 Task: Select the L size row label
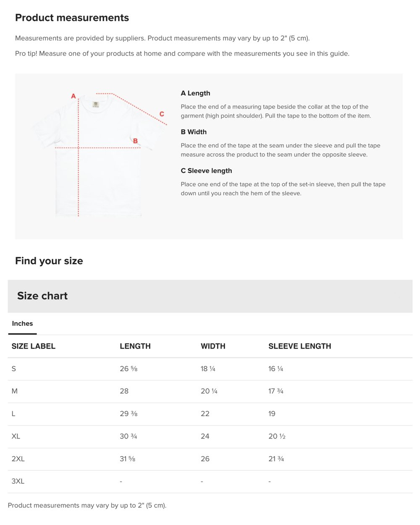point(13,414)
